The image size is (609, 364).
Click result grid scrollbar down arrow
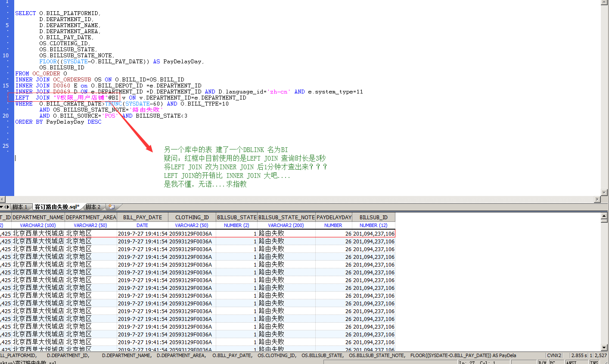(x=604, y=348)
